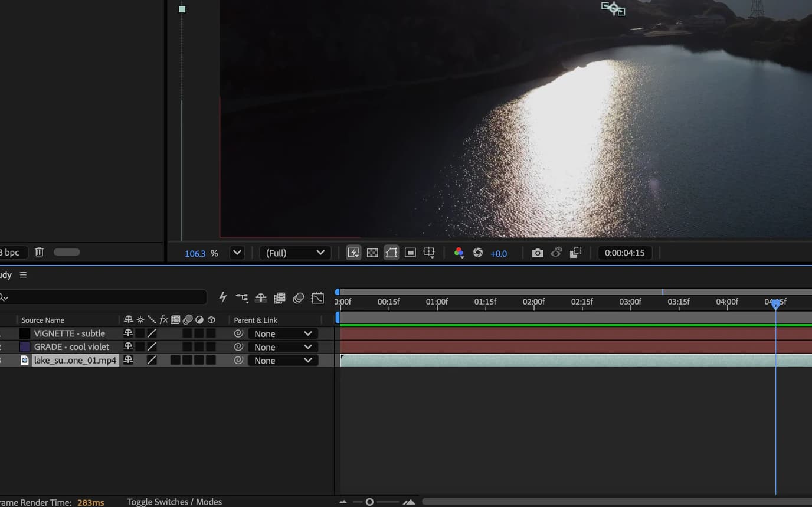The image size is (812, 507).
Task: Open the Graph Editor
Action: (317, 298)
